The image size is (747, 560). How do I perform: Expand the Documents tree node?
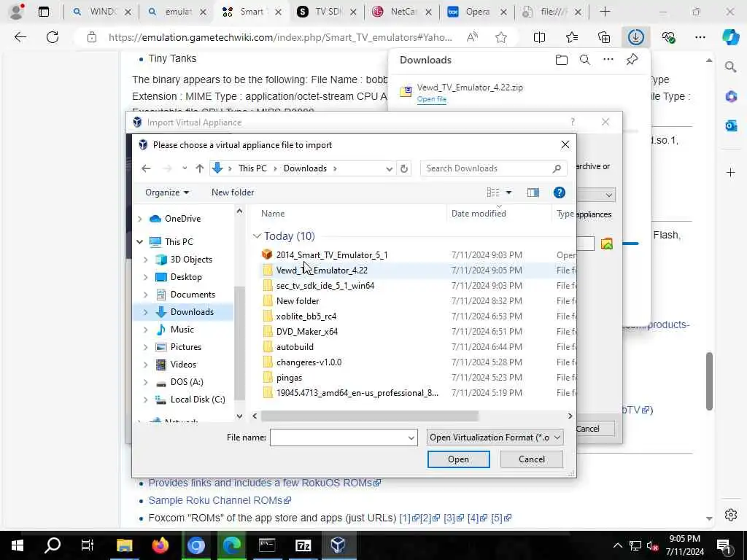(146, 295)
